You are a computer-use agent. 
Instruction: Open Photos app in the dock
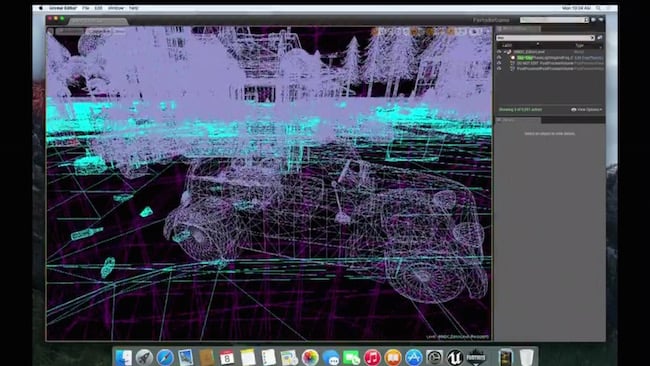pos(310,357)
